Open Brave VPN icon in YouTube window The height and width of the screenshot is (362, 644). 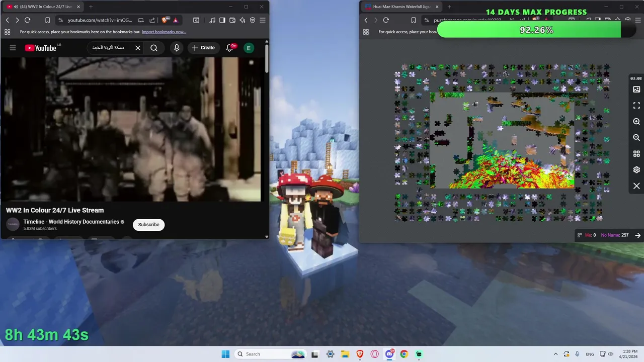(x=253, y=20)
